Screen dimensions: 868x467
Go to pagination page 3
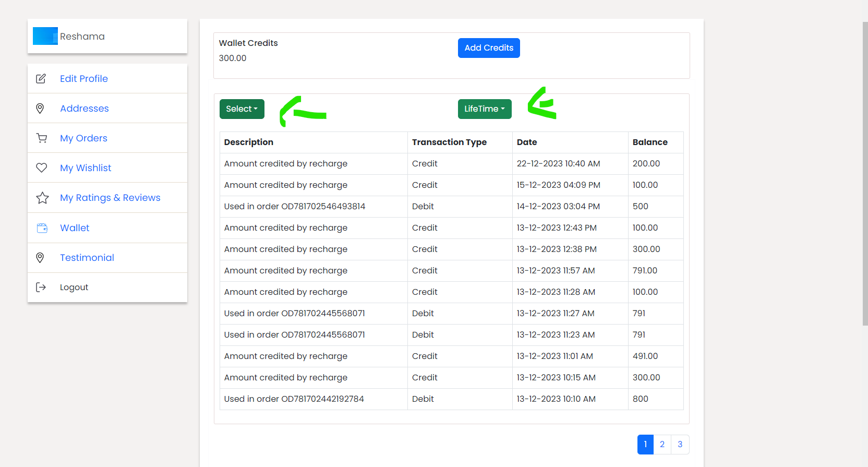click(x=680, y=445)
